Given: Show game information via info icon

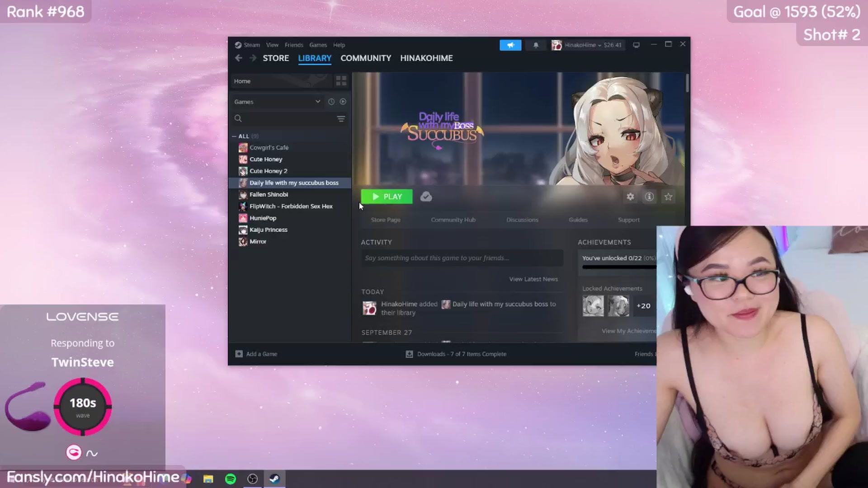Looking at the screenshot, I should [649, 197].
